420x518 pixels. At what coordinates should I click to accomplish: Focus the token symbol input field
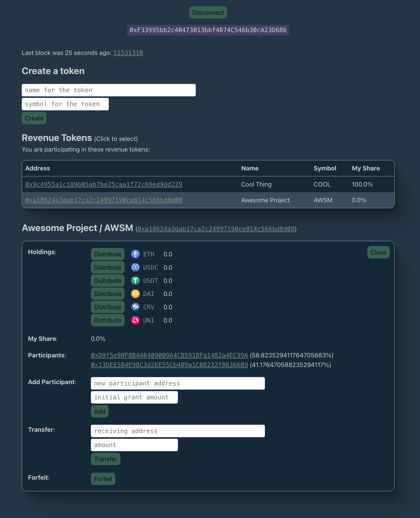65,104
